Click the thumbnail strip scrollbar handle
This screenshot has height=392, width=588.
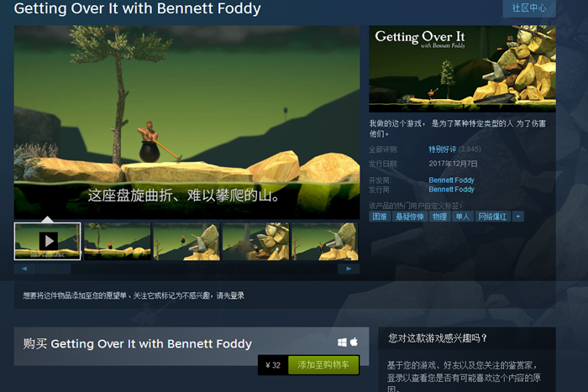[54, 269]
